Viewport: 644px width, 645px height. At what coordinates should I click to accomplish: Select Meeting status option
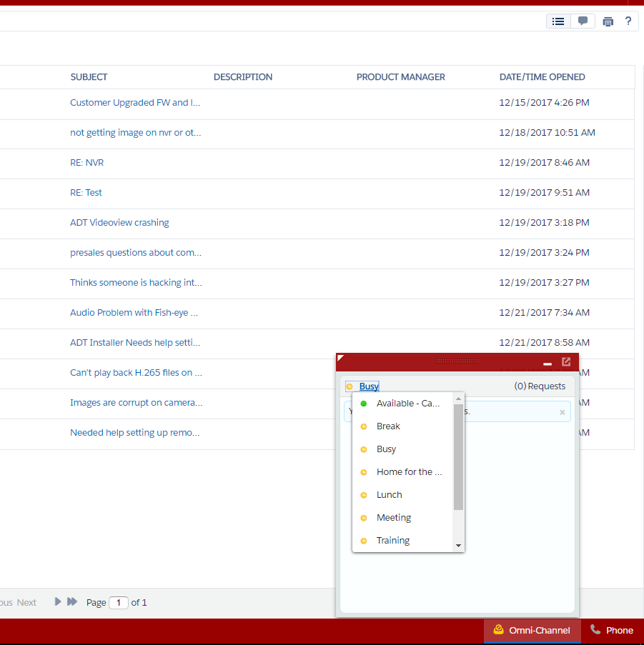[394, 518]
